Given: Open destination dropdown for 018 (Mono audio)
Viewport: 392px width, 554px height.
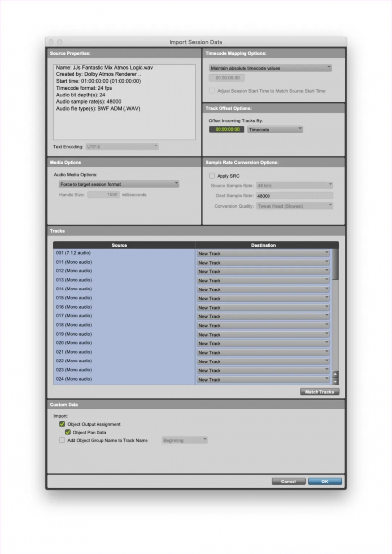Looking at the screenshot, I should tap(263, 325).
